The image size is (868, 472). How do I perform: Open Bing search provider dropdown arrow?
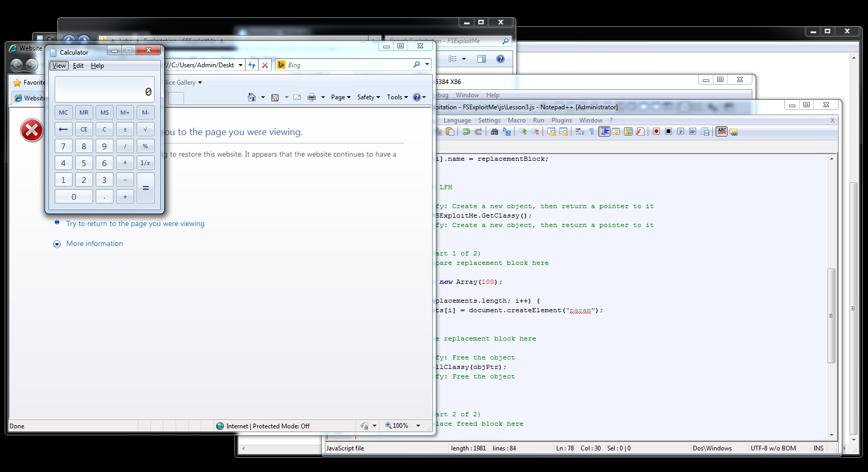pyautogui.click(x=427, y=65)
